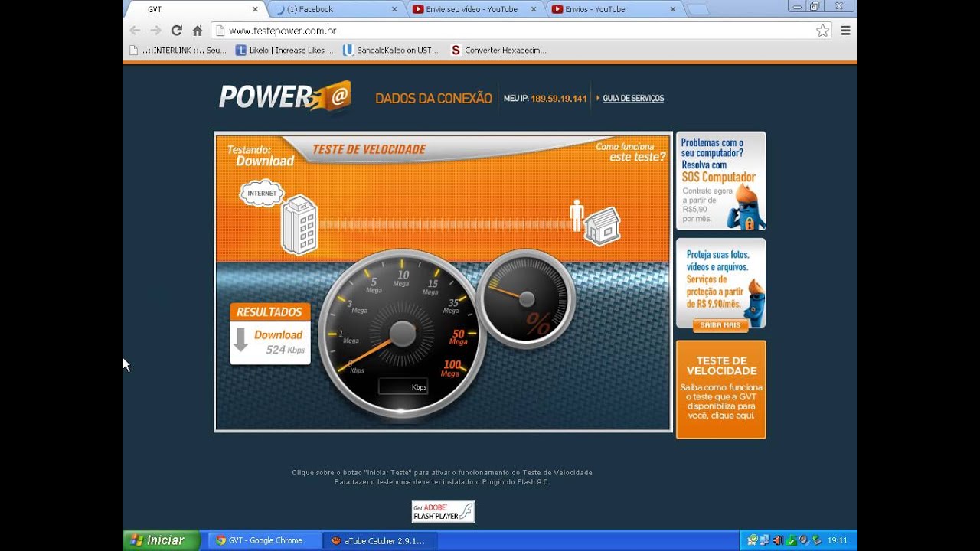
Task: Click the percent gauge dial
Action: click(x=526, y=298)
